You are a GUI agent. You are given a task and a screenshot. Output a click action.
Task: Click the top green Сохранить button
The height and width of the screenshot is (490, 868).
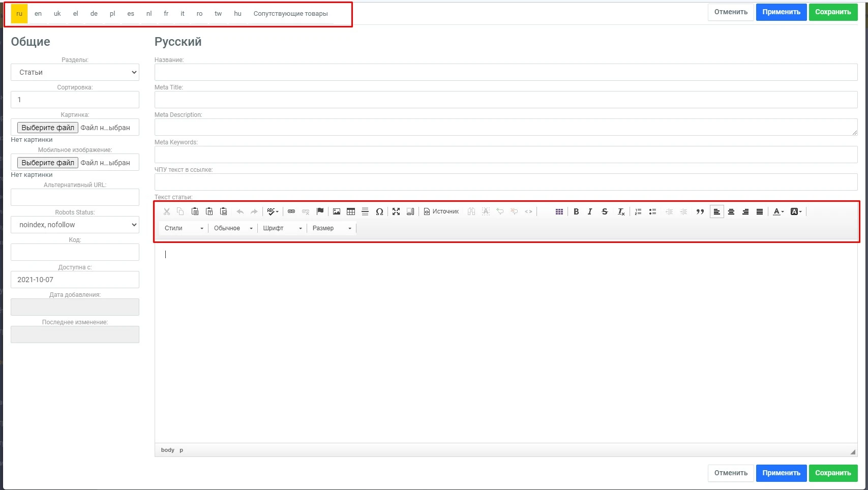pyautogui.click(x=833, y=12)
